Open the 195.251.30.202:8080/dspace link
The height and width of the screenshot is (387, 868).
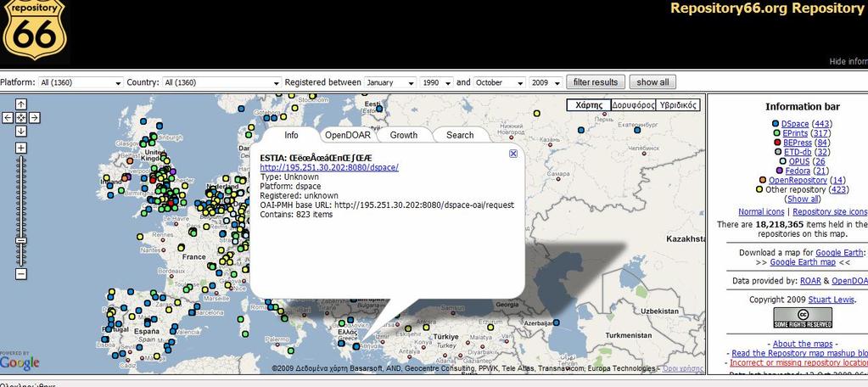point(329,167)
